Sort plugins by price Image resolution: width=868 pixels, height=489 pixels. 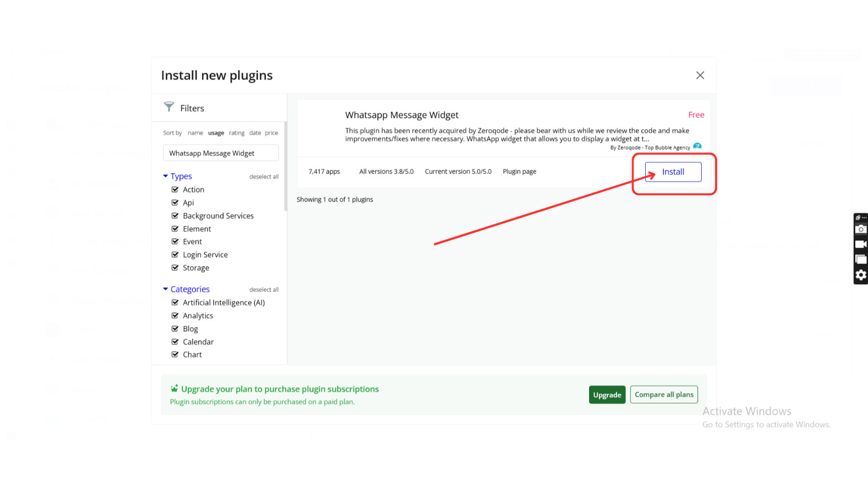[272, 133]
